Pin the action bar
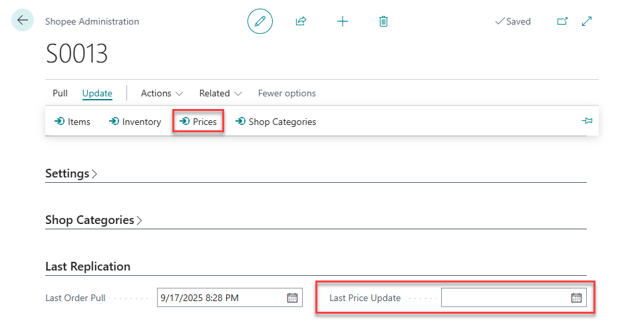 [587, 121]
